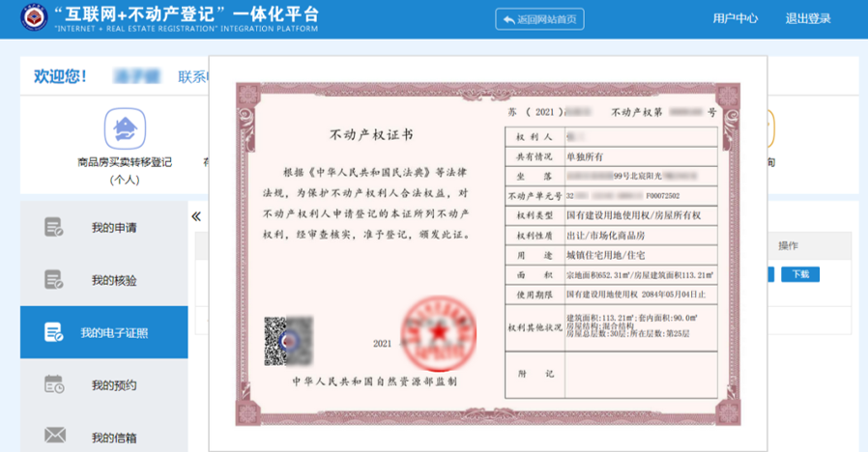
Task: Click the 出让/市场化商品房 cell
Action: [641, 235]
